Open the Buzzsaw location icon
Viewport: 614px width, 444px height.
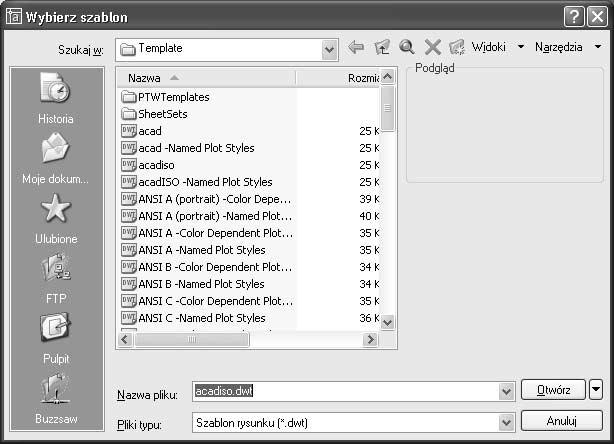(x=56, y=399)
